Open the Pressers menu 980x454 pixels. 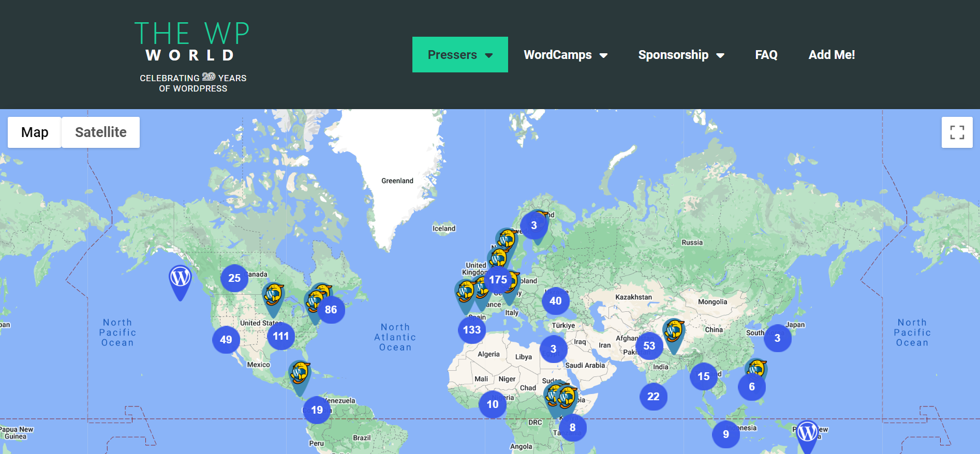pyautogui.click(x=460, y=54)
